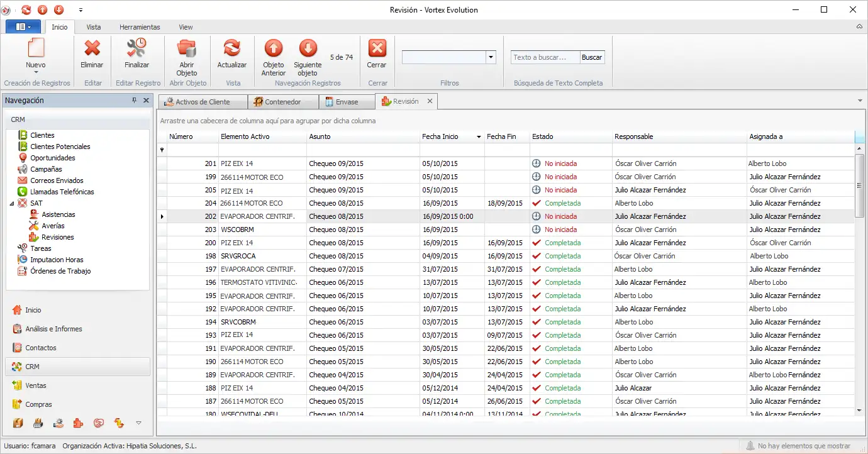
Task: Click the Buscar button
Action: 592,57
